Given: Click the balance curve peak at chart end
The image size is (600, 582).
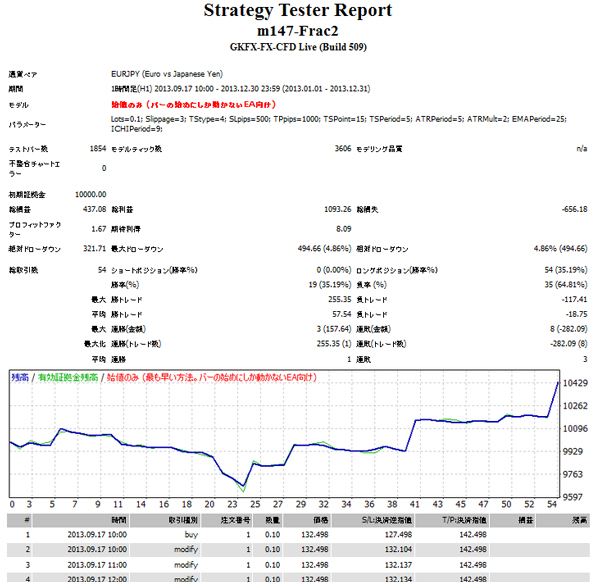Looking at the screenshot, I should coord(558,383).
